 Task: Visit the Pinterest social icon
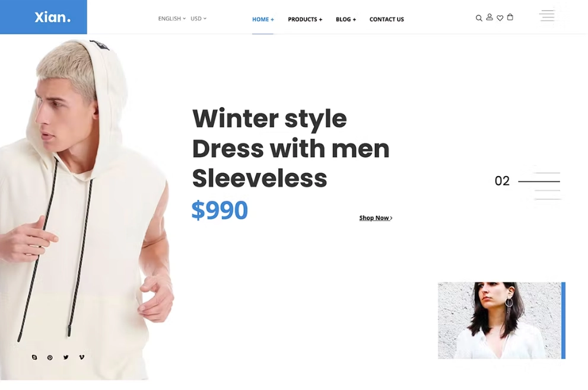tap(50, 357)
